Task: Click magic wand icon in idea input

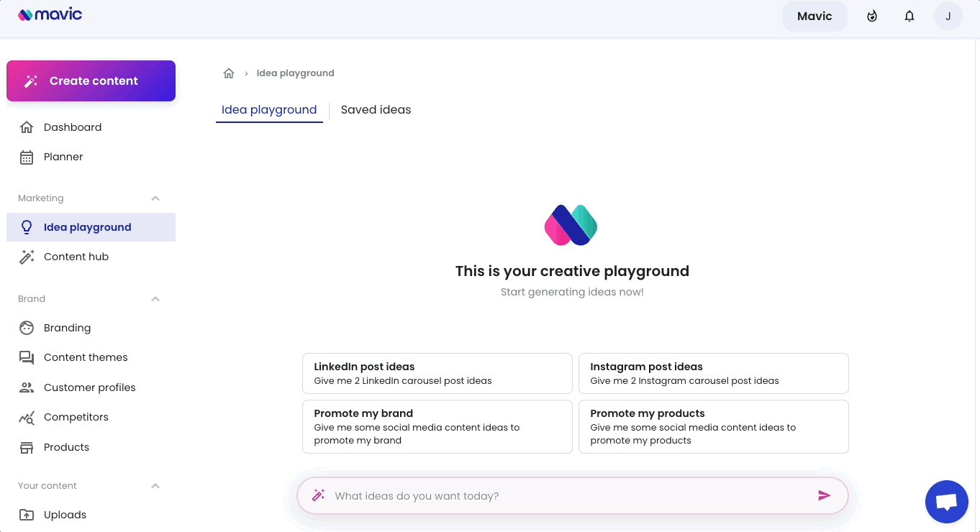Action: click(319, 495)
